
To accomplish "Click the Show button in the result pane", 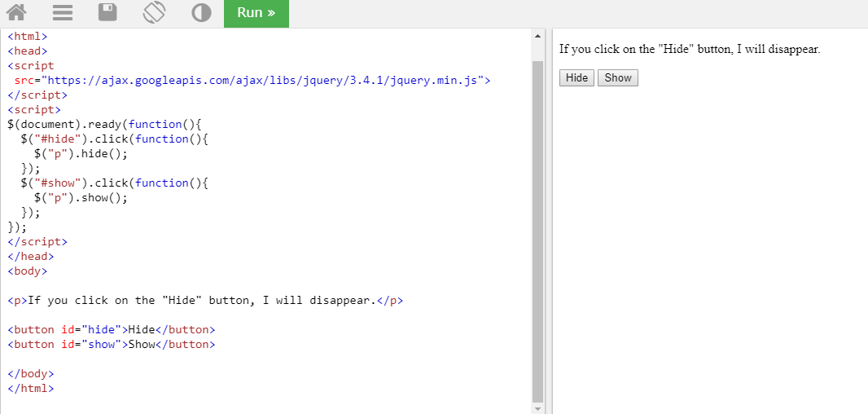I will pos(618,77).
